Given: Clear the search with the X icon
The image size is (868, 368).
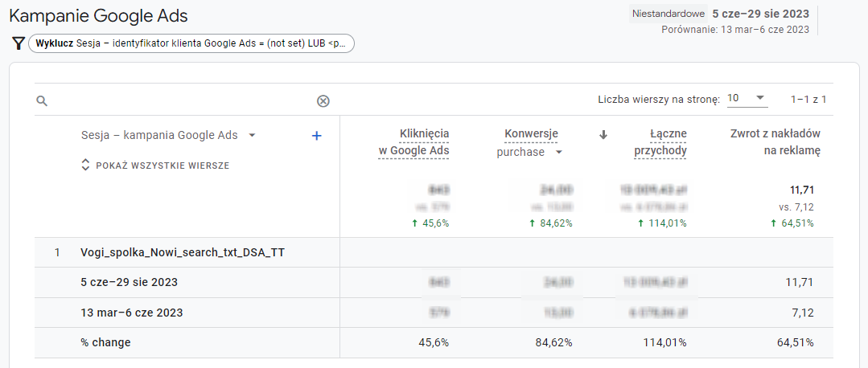Looking at the screenshot, I should tap(323, 101).
